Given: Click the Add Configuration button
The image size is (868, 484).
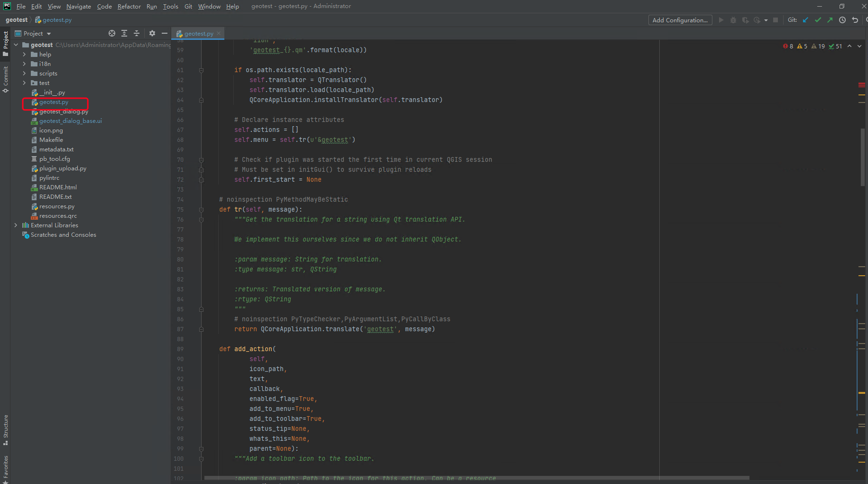Looking at the screenshot, I should [680, 20].
